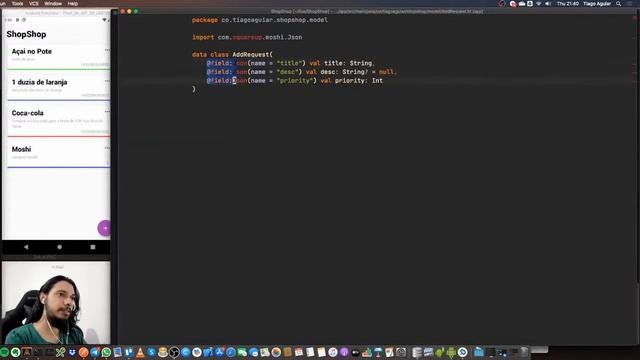Click the AddRequest class name in editor

(251, 54)
